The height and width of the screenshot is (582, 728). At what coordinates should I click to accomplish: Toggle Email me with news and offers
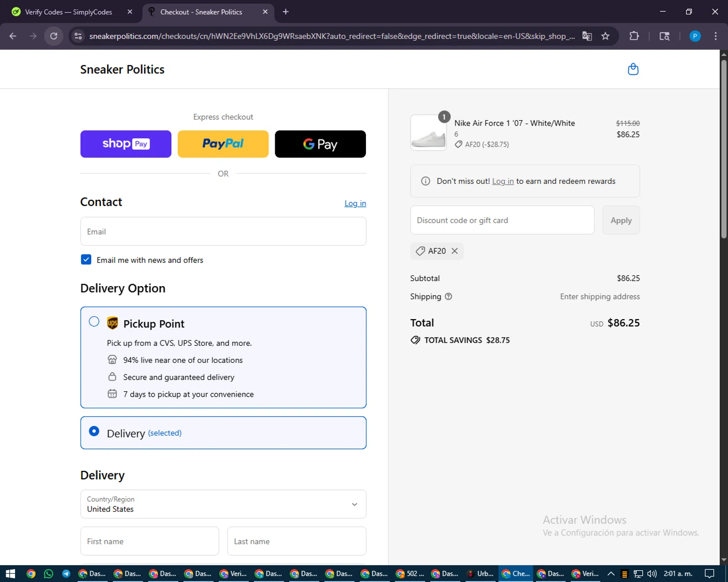pyautogui.click(x=86, y=259)
